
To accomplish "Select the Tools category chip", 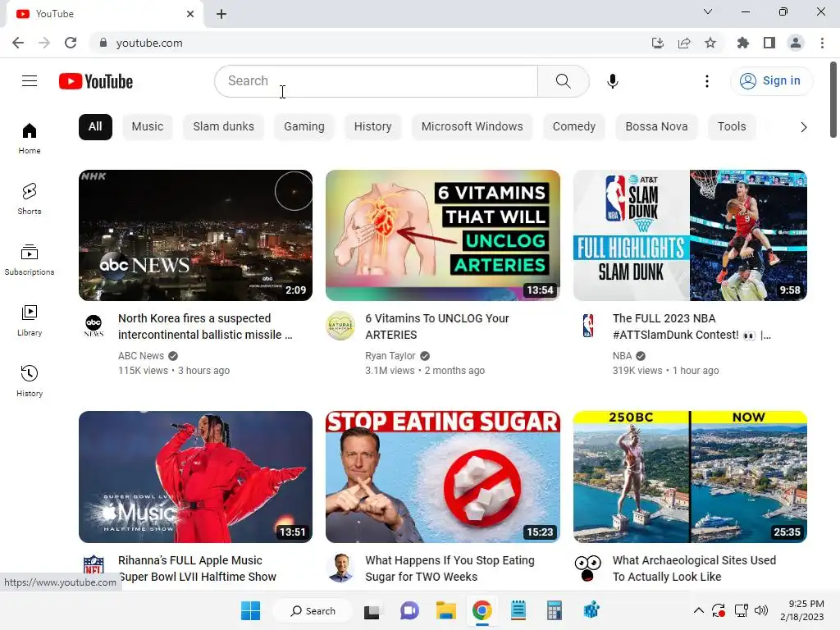I will 732,127.
